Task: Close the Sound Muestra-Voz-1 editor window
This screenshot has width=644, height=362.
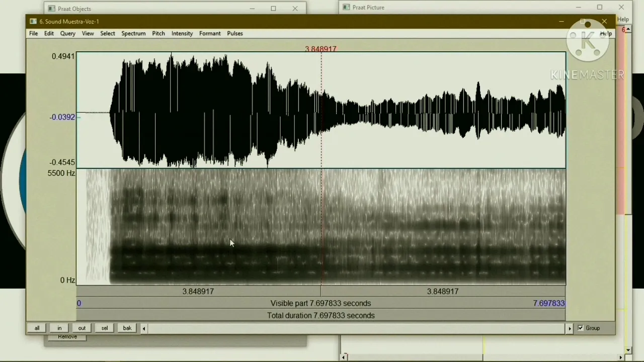Action: pyautogui.click(x=604, y=22)
